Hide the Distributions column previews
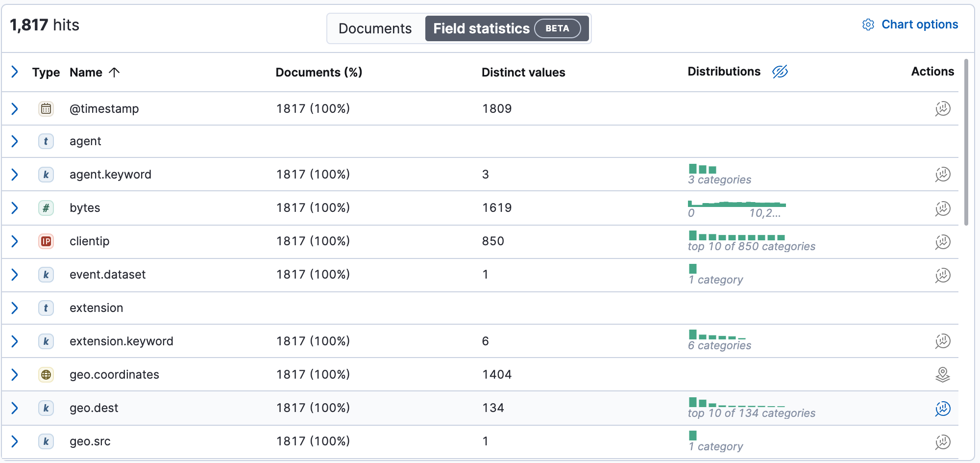 [780, 72]
